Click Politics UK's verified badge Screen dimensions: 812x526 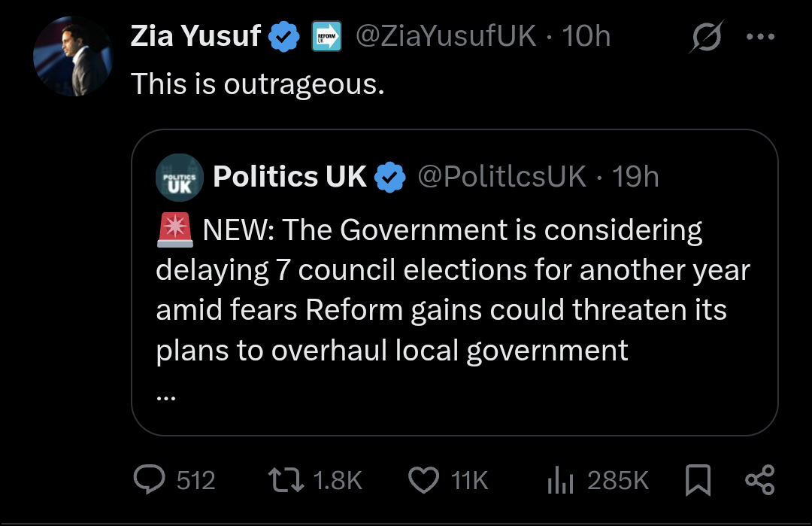point(390,178)
